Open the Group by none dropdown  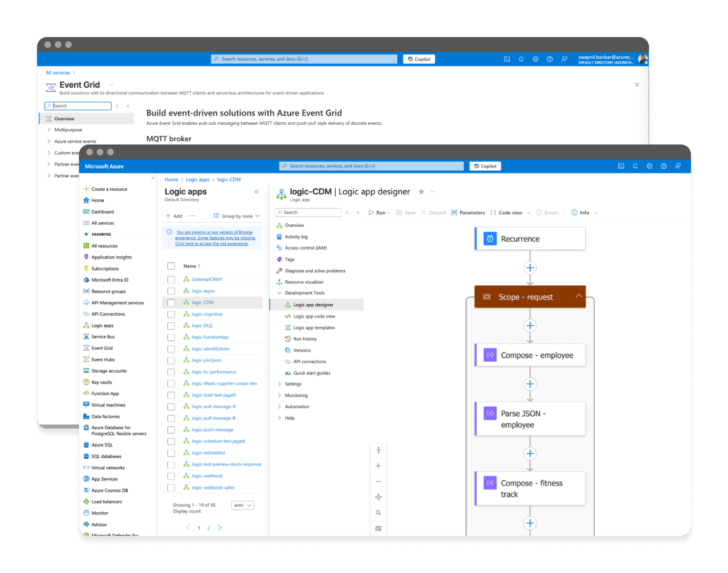click(237, 215)
